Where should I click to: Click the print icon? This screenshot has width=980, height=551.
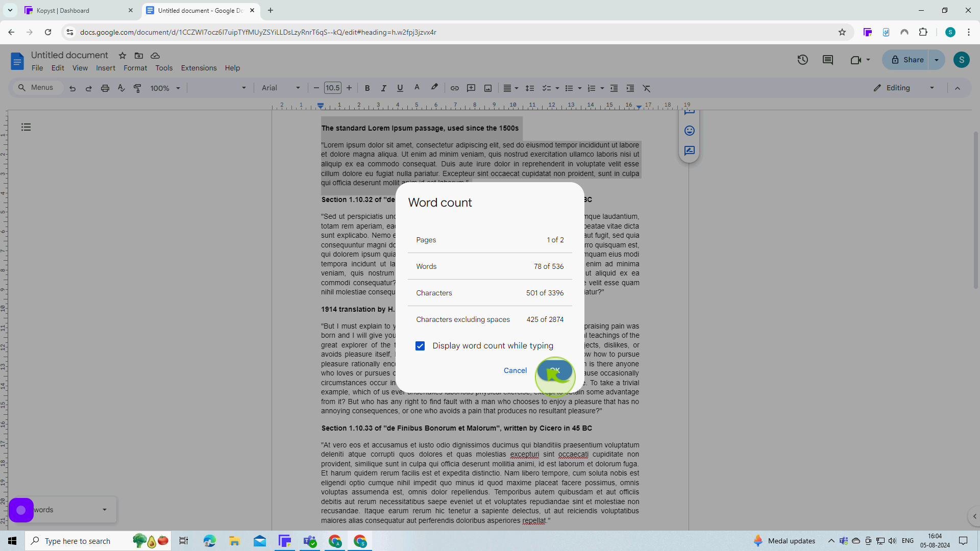point(105,88)
